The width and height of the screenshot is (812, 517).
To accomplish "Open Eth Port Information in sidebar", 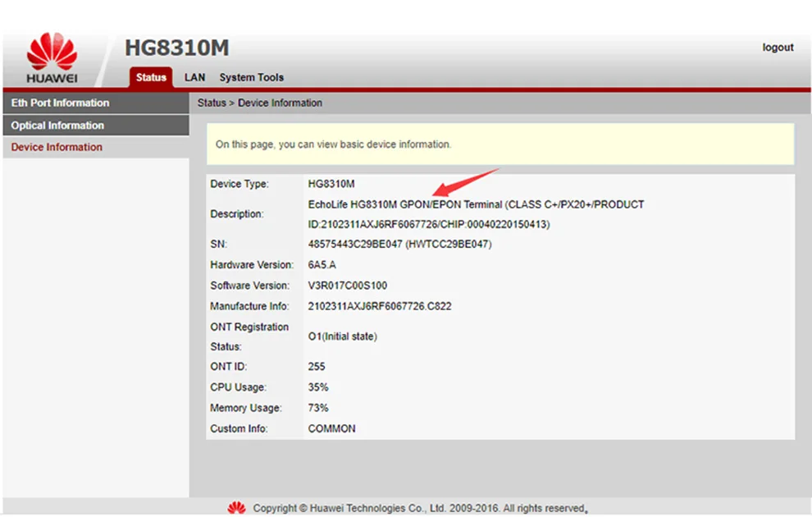I will click(x=96, y=103).
